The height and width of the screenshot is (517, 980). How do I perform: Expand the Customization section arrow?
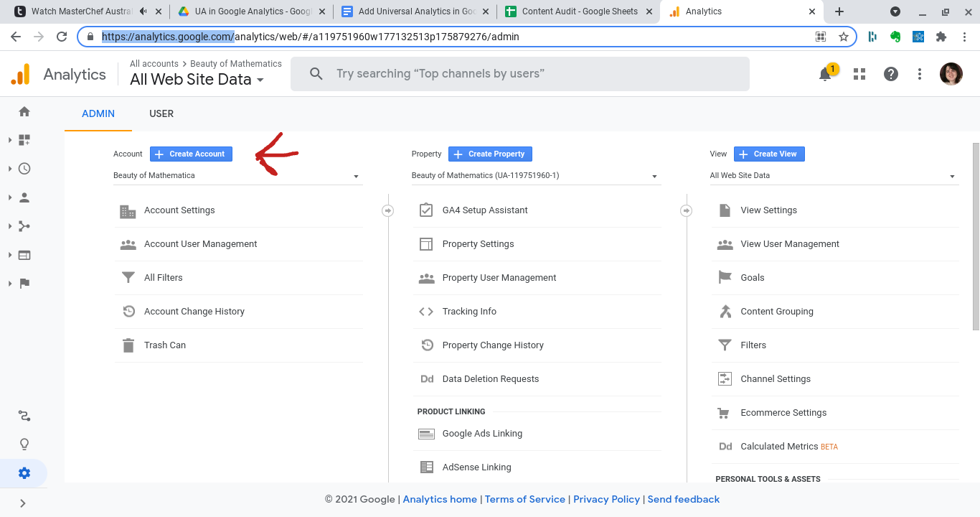[10, 140]
